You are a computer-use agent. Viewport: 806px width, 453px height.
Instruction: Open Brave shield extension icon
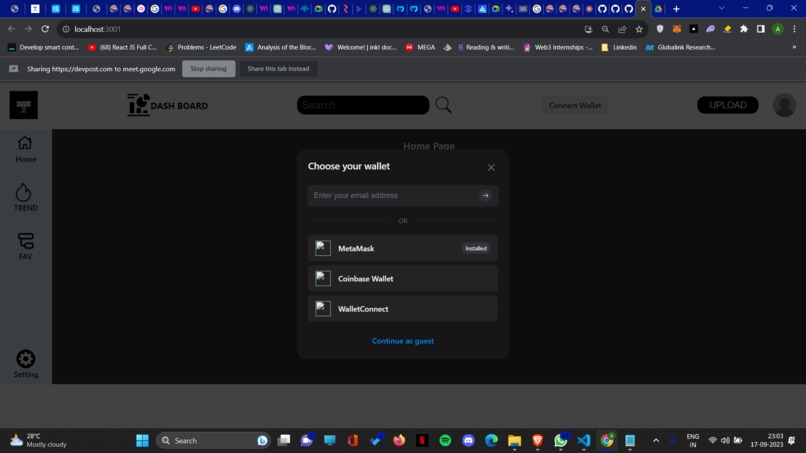click(660, 29)
